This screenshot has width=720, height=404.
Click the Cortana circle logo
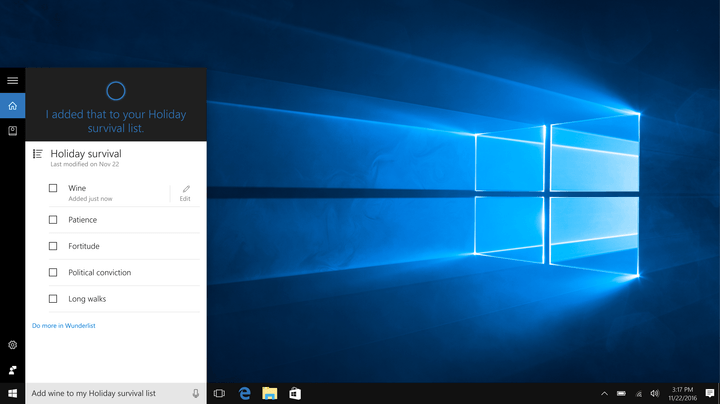click(116, 91)
